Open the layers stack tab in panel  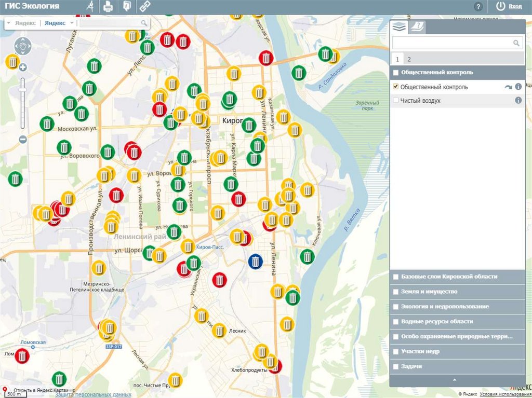click(398, 28)
